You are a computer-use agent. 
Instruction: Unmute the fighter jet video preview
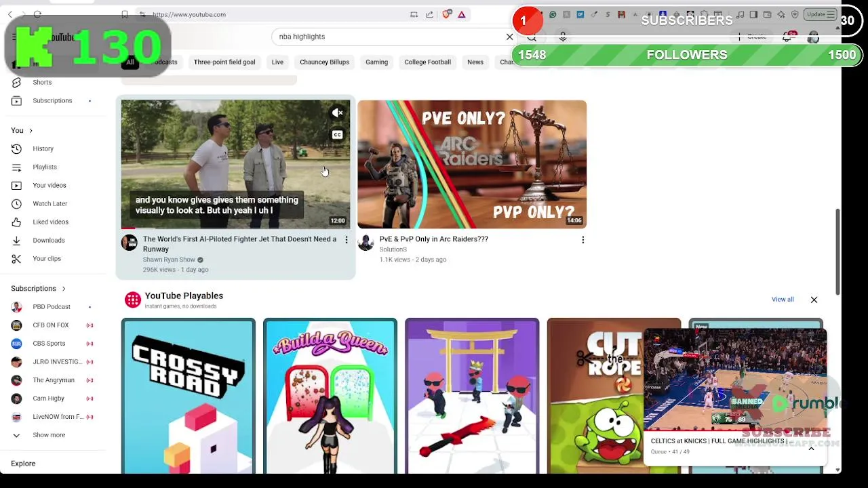click(337, 113)
